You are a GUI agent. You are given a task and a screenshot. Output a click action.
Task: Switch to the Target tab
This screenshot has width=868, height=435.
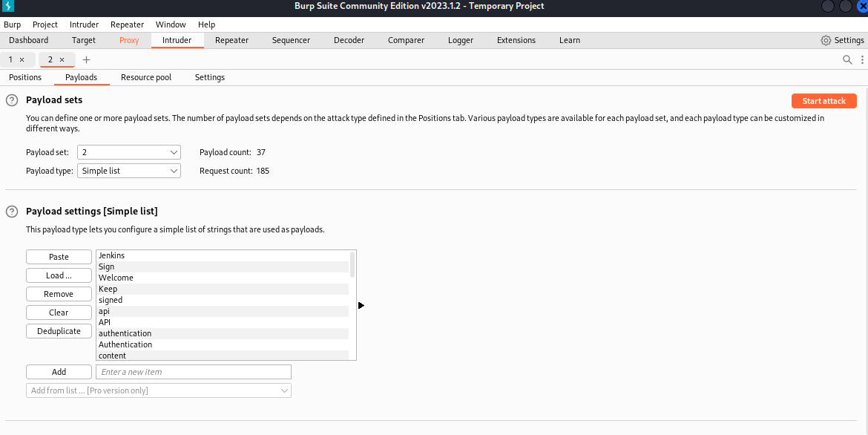click(x=84, y=40)
